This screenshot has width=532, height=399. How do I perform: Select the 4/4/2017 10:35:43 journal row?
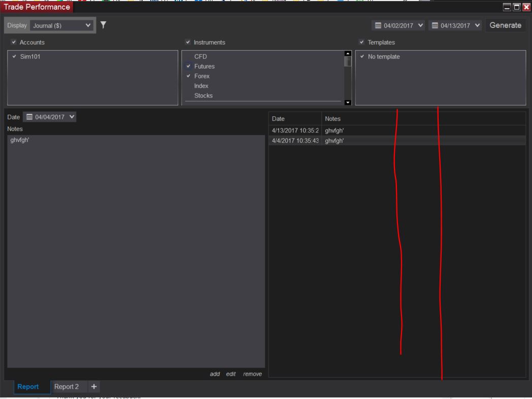tap(397, 141)
